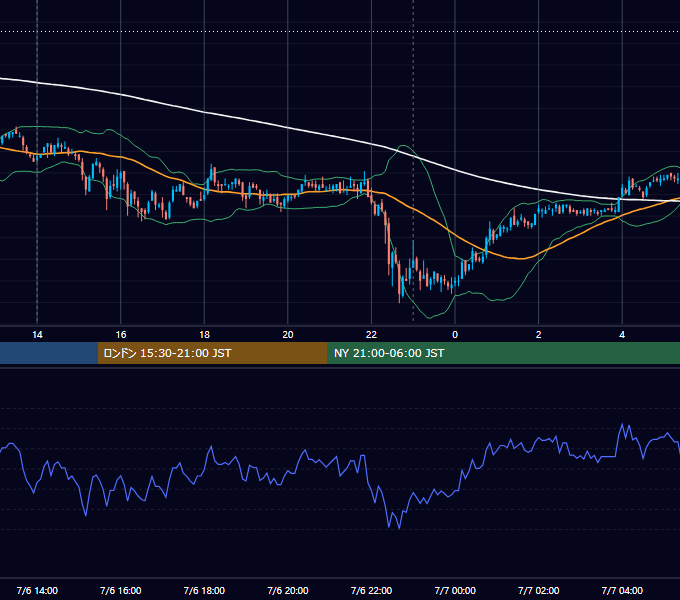Click the 7/7 00:00 time label
Viewport: 680px width, 600px height.
[455, 590]
